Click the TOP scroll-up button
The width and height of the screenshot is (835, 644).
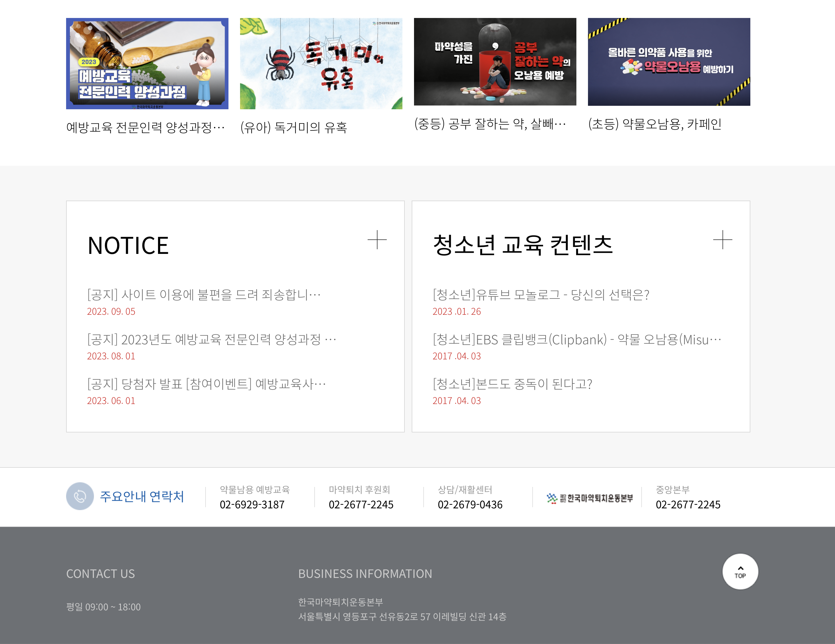[x=740, y=571]
